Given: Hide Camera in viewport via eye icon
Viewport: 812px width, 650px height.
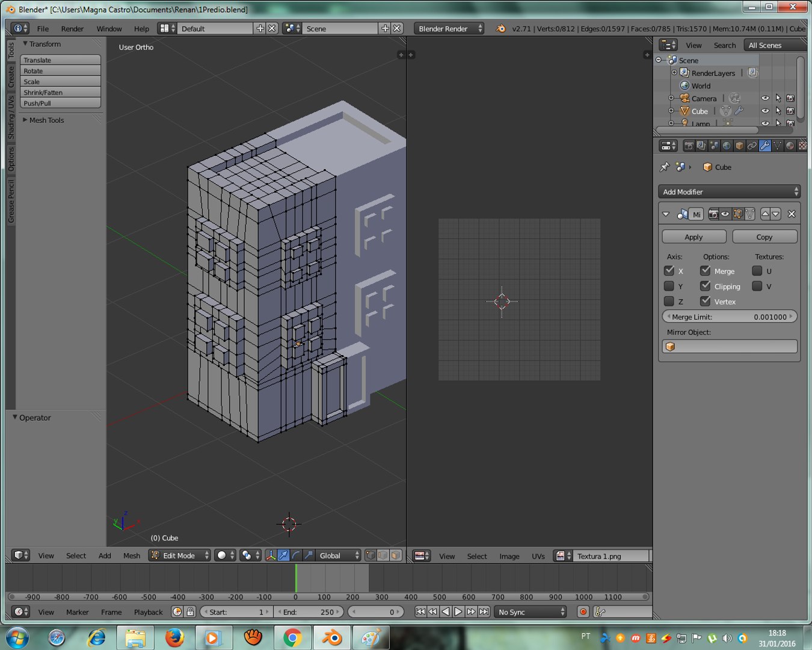Looking at the screenshot, I should click(x=765, y=98).
